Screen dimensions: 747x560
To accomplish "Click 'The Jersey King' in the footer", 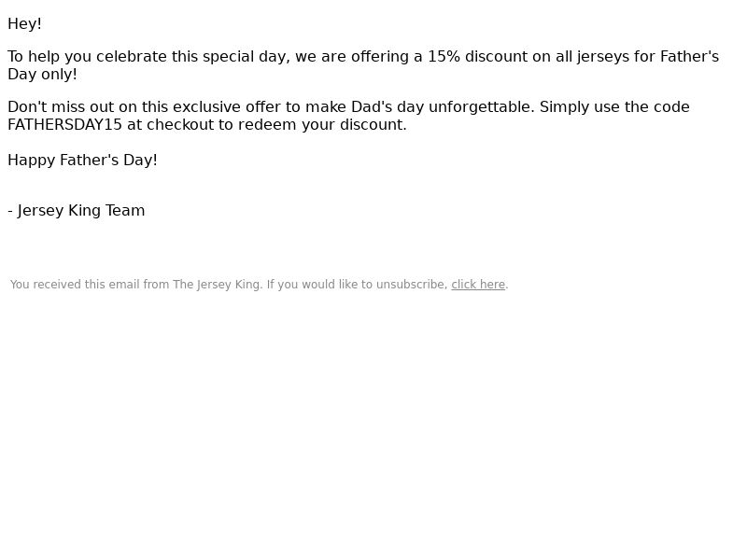I will click(217, 285).
